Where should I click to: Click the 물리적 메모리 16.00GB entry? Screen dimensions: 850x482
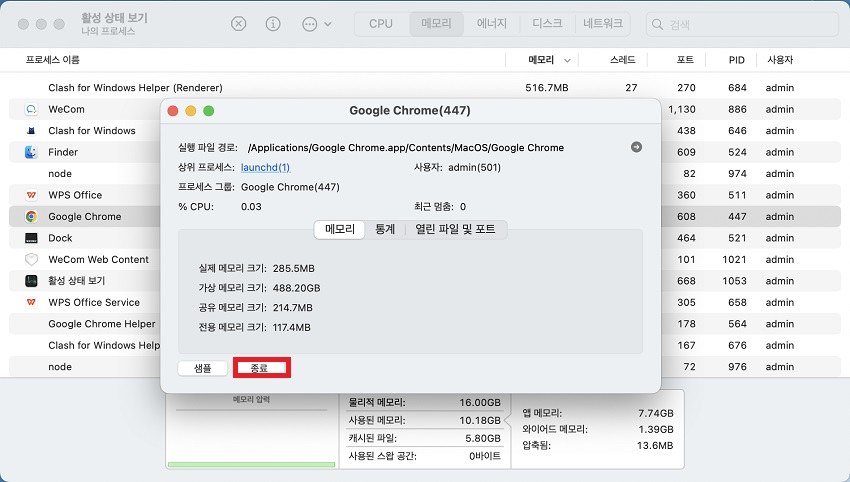click(x=424, y=402)
